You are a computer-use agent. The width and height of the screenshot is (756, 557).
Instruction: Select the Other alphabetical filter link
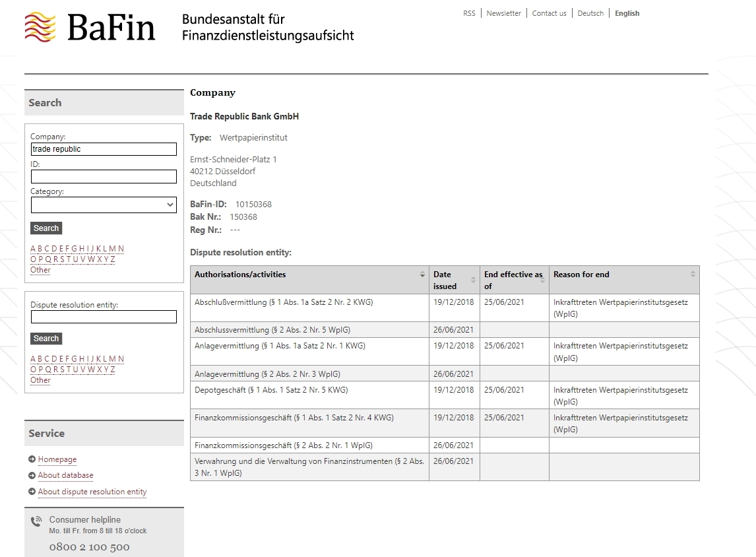pyautogui.click(x=40, y=270)
